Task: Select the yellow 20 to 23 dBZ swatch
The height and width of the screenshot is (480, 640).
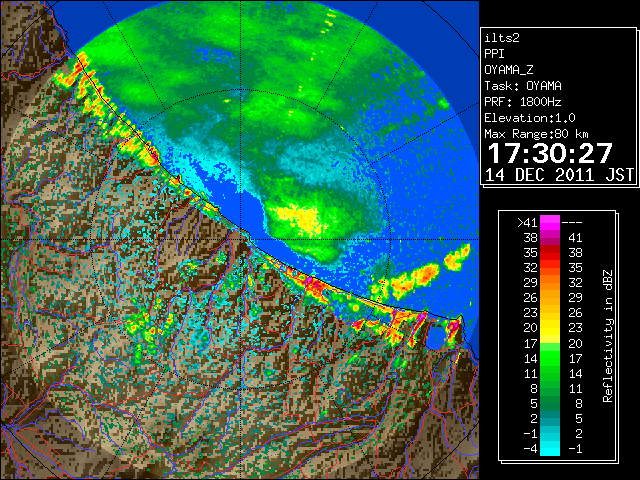Action: click(550, 328)
